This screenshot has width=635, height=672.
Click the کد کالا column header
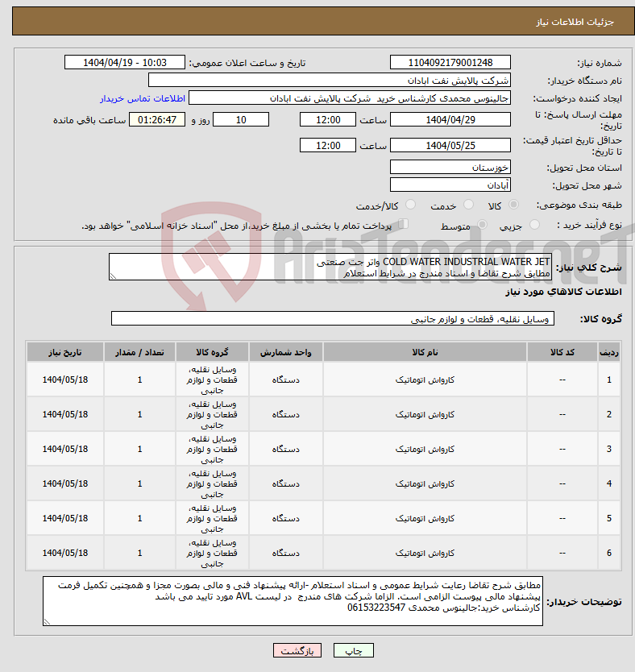point(562,352)
